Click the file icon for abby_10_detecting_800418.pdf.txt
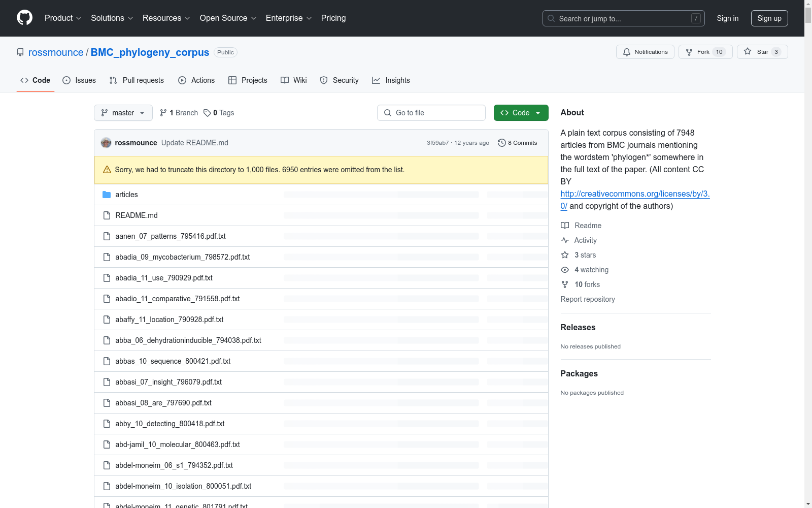Viewport: 812px width, 508px height. (107, 424)
